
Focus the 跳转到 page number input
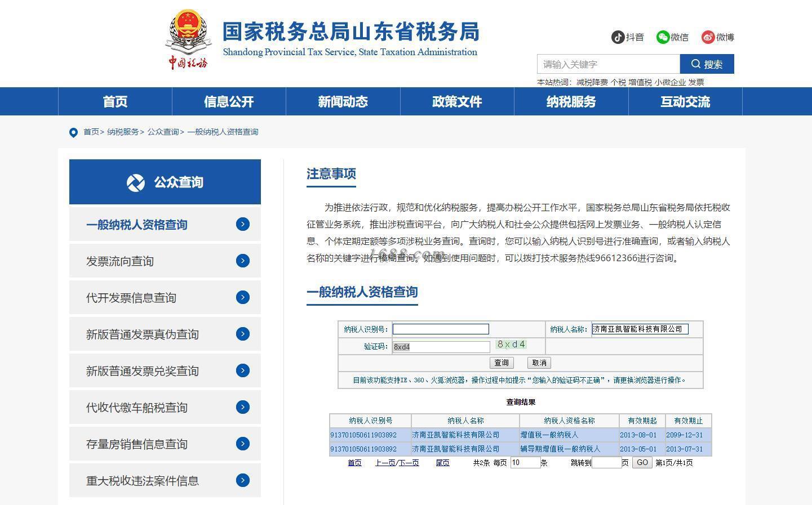pyautogui.click(x=607, y=463)
